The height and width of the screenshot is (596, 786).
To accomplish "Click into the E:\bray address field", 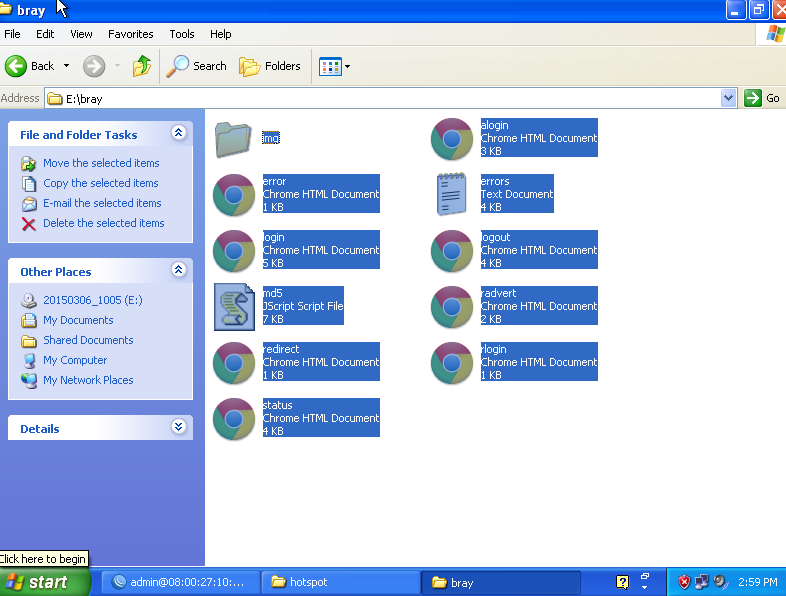I will click(x=383, y=98).
